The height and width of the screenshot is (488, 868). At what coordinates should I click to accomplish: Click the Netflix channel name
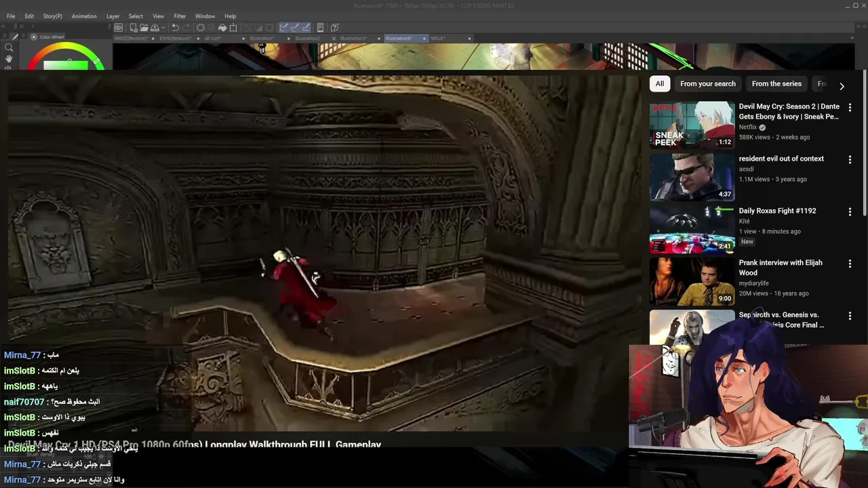pos(748,127)
